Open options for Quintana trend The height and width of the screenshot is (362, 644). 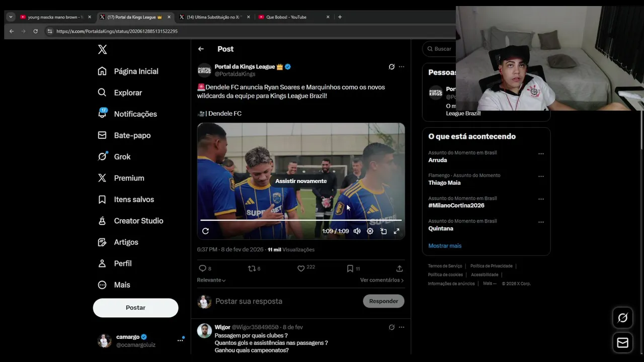click(541, 222)
